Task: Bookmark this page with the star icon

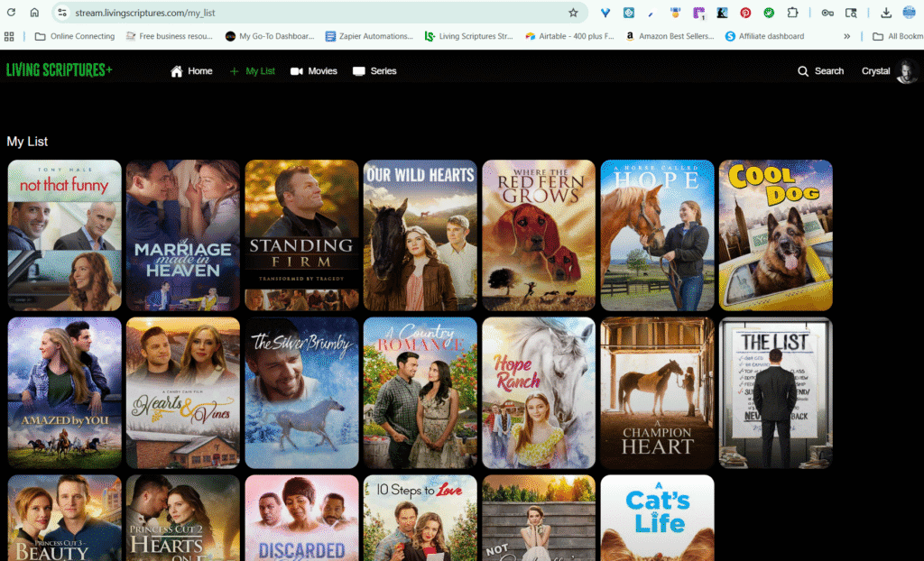Action: coord(573,13)
